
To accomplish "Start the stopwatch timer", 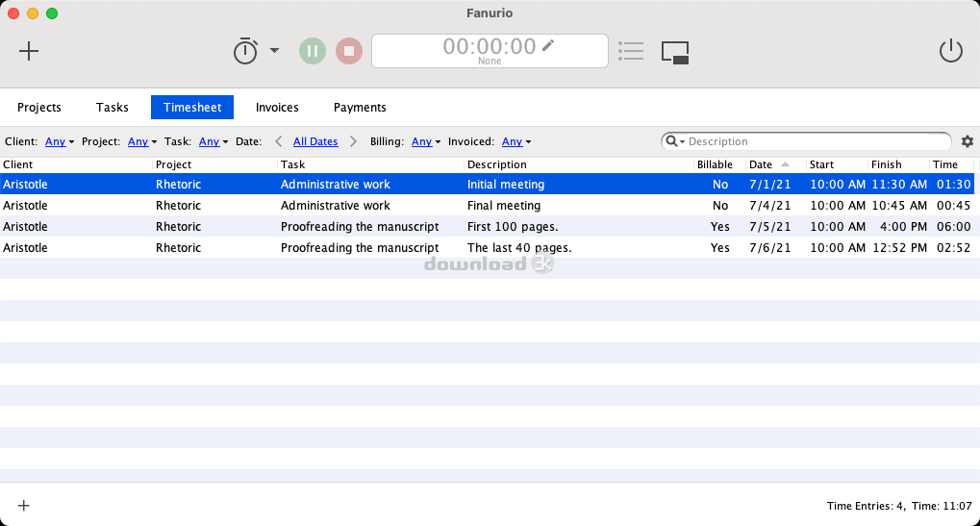I will 245,51.
